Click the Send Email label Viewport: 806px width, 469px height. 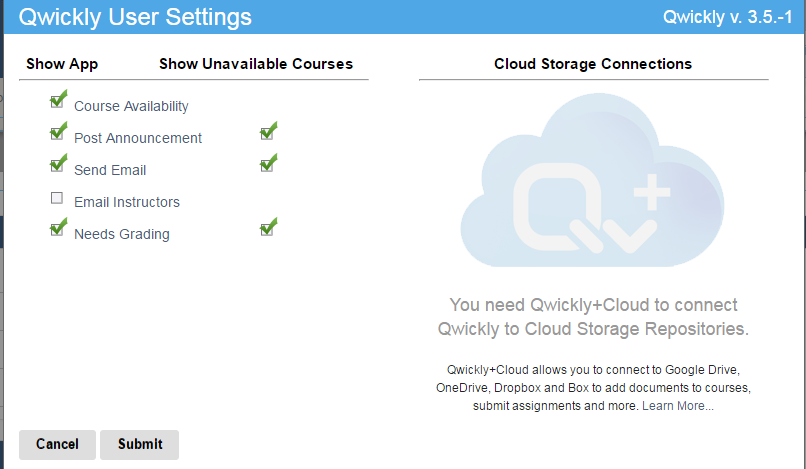tap(110, 170)
